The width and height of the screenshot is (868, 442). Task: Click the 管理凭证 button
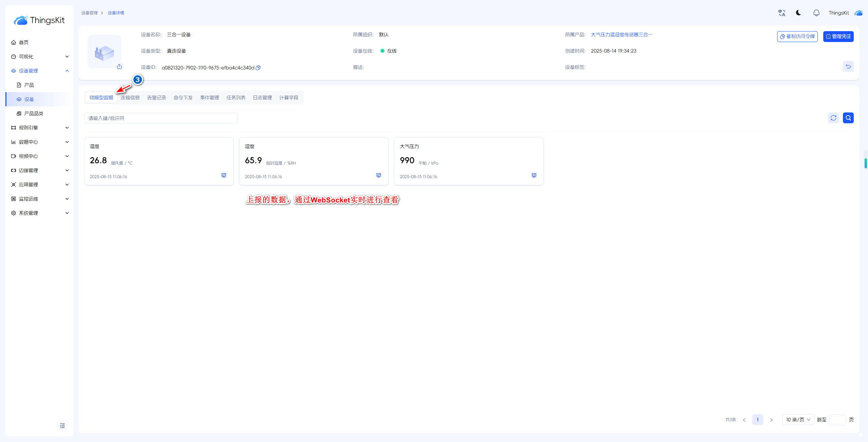tap(838, 37)
